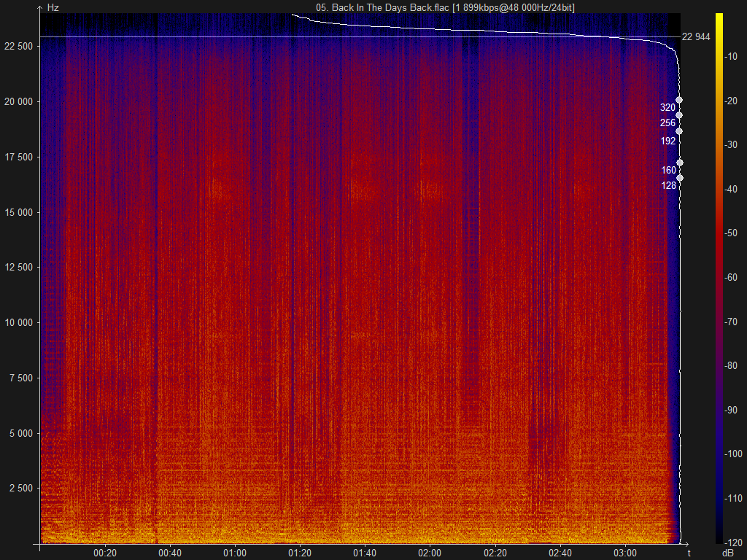Click the -40 dB scale label
Image resolution: width=747 pixels, height=560 pixels.
[731, 189]
